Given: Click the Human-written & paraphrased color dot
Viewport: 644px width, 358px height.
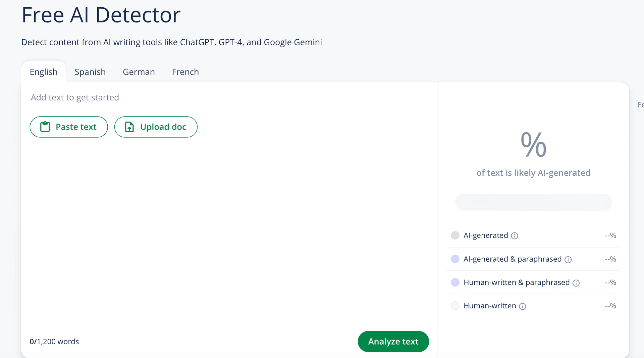Looking at the screenshot, I should point(455,282).
